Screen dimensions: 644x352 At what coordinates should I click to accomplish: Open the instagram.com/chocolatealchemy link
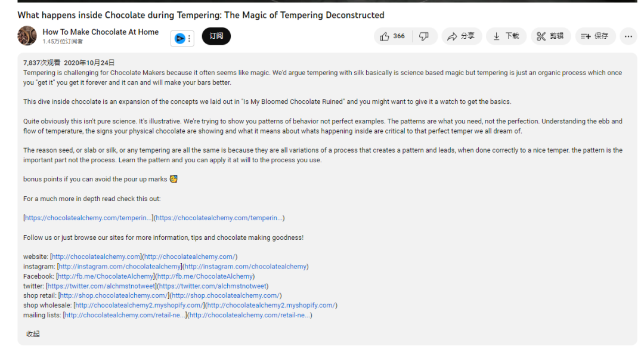119,267
